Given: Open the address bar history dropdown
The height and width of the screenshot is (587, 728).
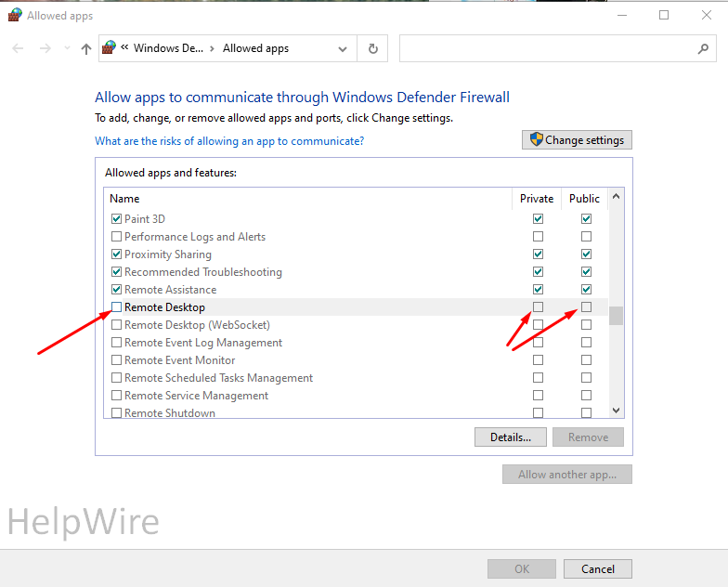Looking at the screenshot, I should [x=343, y=48].
